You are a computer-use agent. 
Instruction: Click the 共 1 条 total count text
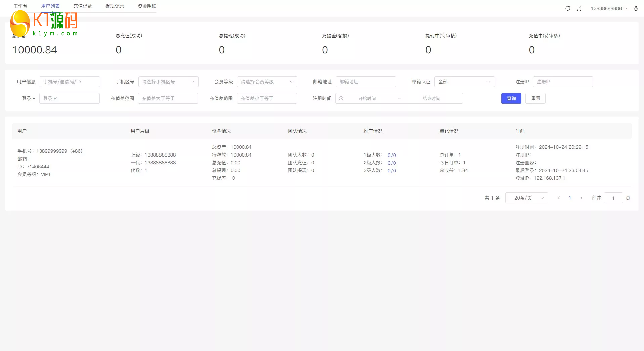[492, 198]
